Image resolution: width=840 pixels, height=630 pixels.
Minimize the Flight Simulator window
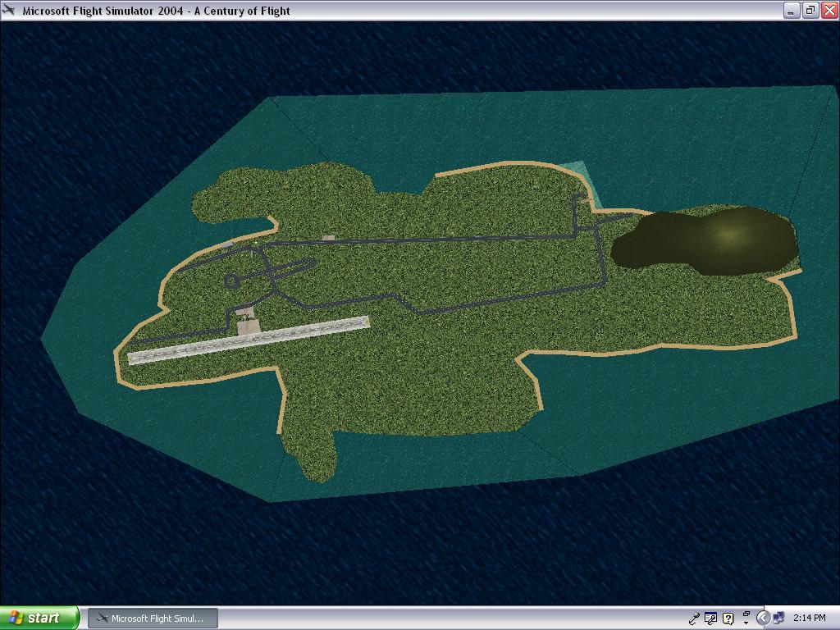tap(791, 11)
